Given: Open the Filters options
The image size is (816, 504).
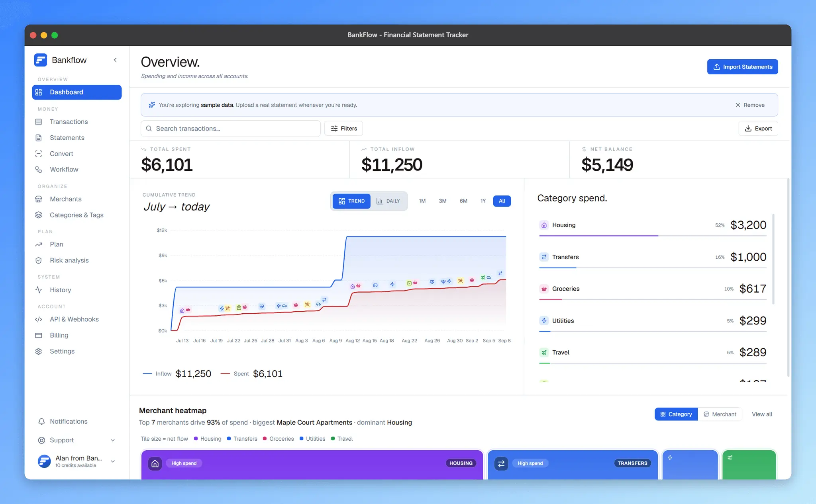Looking at the screenshot, I should tap(343, 129).
